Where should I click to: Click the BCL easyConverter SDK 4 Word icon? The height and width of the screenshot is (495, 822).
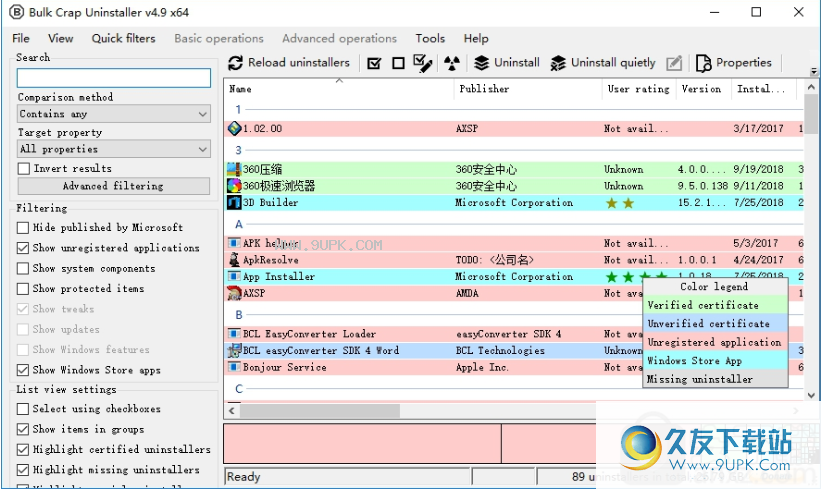[234, 350]
